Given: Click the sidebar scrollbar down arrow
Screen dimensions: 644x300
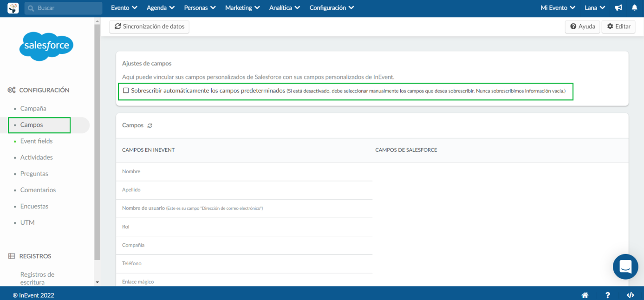Looking at the screenshot, I should point(97,282).
